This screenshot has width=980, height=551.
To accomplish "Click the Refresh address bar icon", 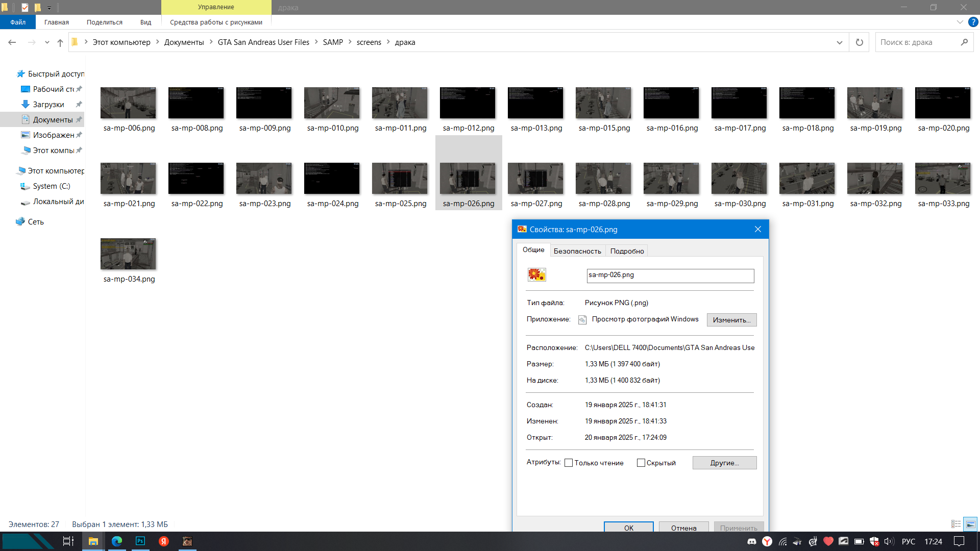I will (x=860, y=42).
